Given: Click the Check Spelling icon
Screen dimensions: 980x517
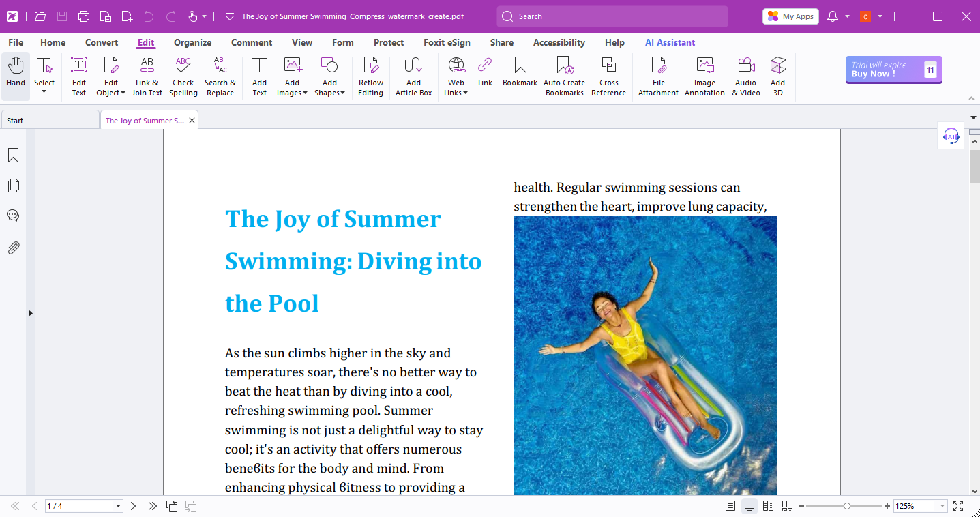Looking at the screenshot, I should click(x=183, y=76).
